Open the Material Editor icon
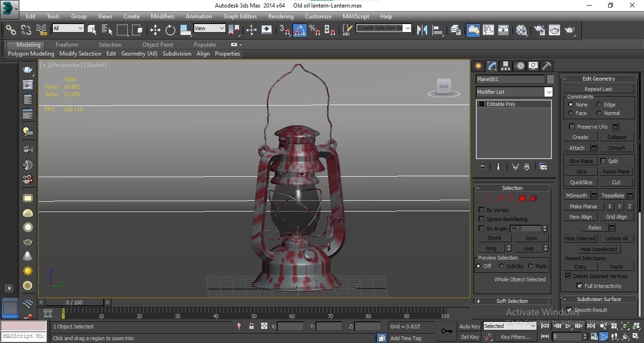Screen dimensions: 644x343 pyautogui.click(x=521, y=30)
